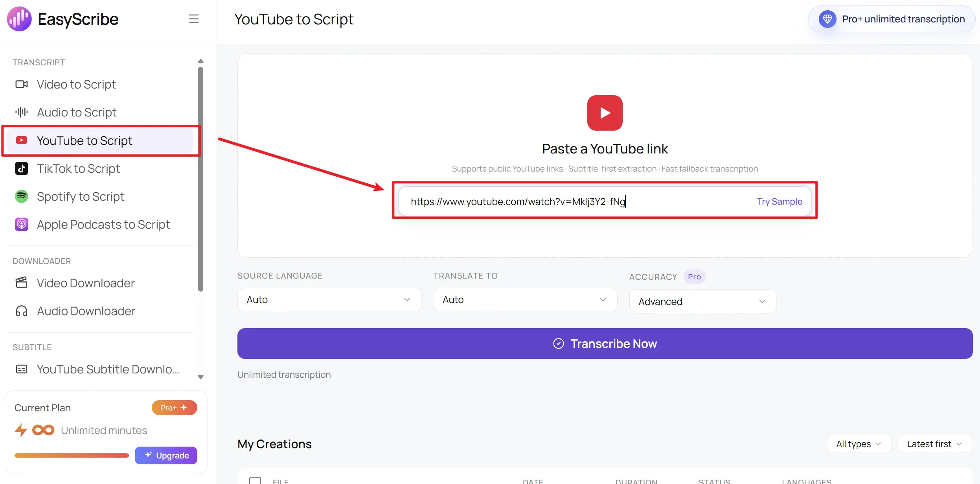The image size is (980, 484).
Task: Open Audio to Script page
Action: click(101, 112)
